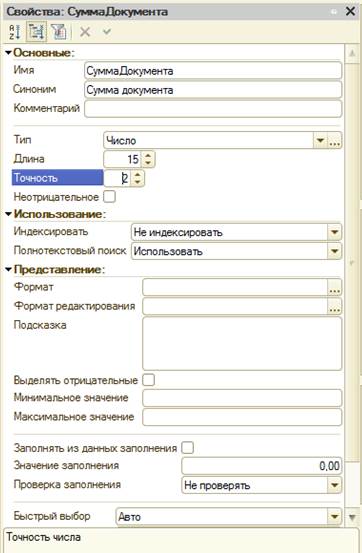Enable Заполнять из данных заполнения checkbox
Viewport: 362px width, 553px height.
187,448
